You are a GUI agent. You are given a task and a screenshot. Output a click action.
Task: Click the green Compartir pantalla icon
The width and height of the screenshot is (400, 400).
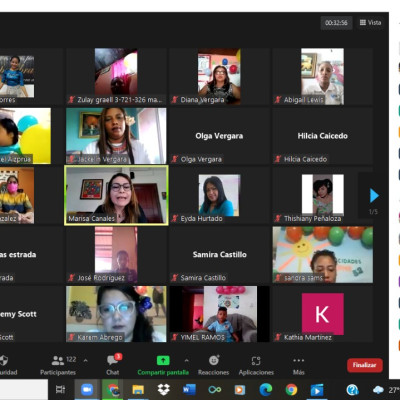[163, 360]
